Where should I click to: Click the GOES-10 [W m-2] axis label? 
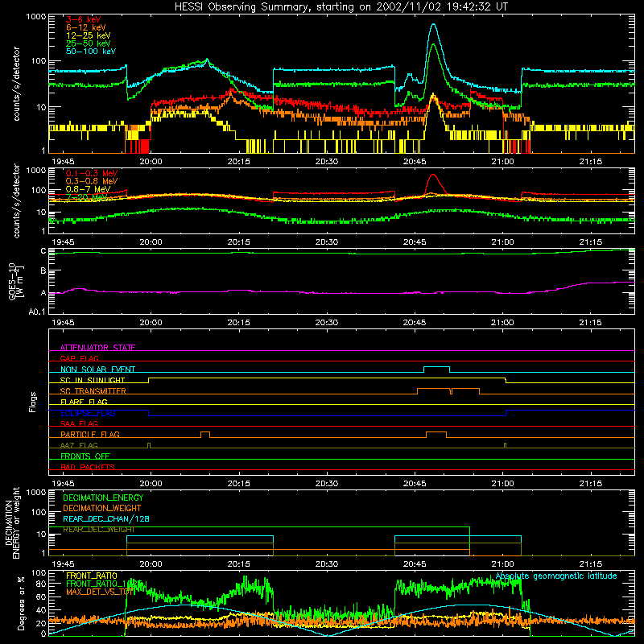point(16,281)
